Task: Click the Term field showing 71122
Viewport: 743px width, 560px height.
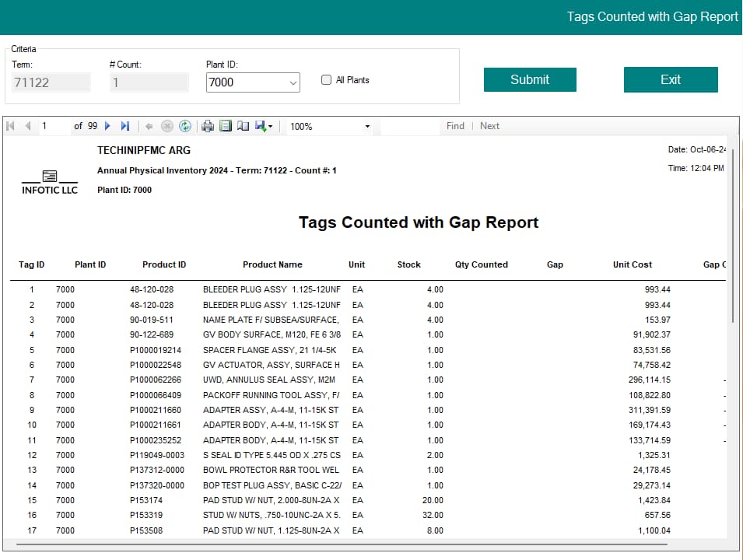Action: (x=51, y=82)
